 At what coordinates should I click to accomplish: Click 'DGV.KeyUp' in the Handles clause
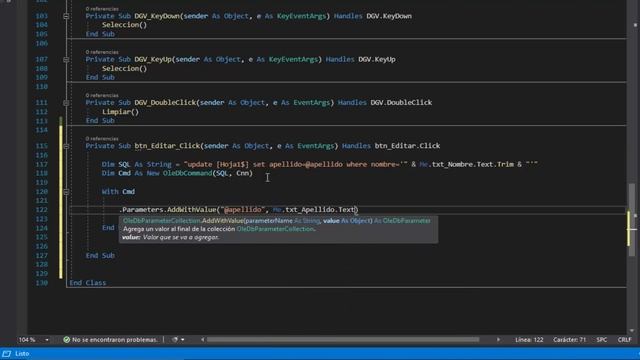pos(377,60)
